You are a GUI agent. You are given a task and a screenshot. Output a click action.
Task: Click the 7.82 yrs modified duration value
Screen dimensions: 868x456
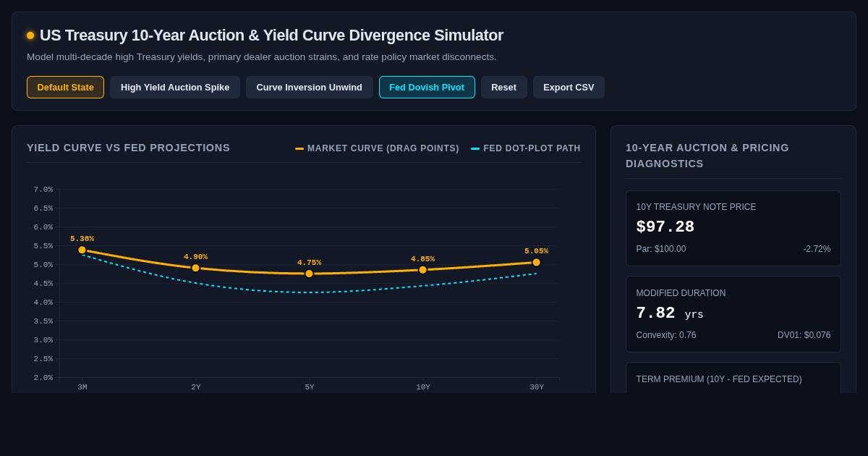coord(670,313)
